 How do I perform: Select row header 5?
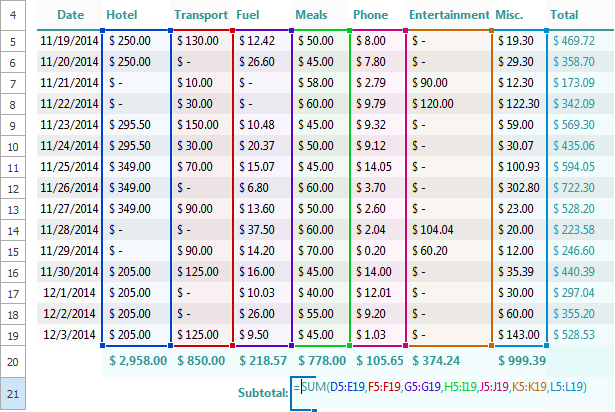tap(13, 41)
